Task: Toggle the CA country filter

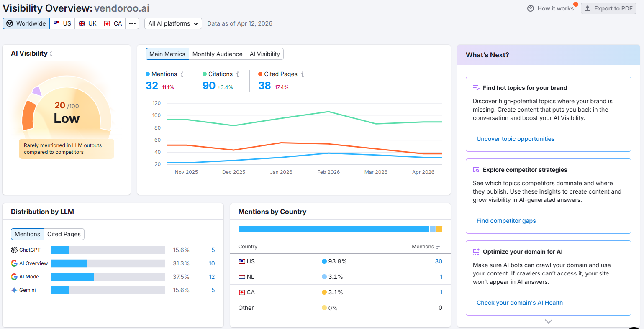Action: pyautogui.click(x=112, y=23)
